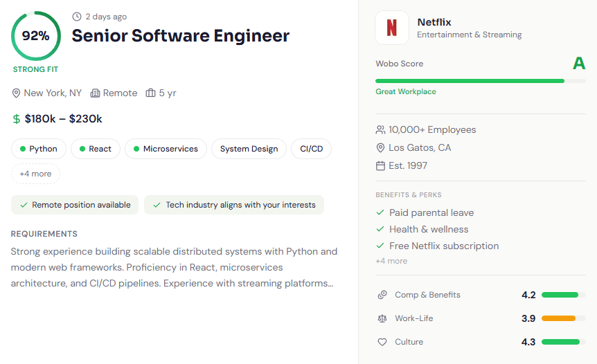Expand skills with the +4 more chip
597x364 pixels.
pos(35,174)
